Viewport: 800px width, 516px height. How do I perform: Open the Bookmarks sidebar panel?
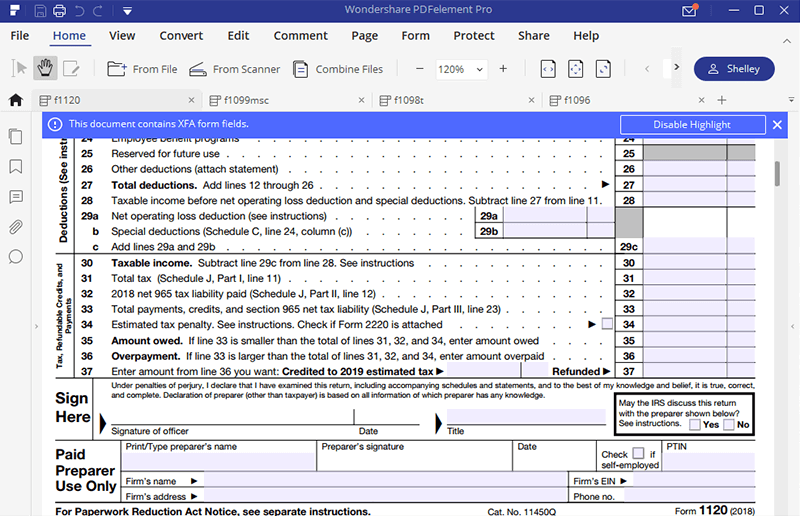pos(15,166)
